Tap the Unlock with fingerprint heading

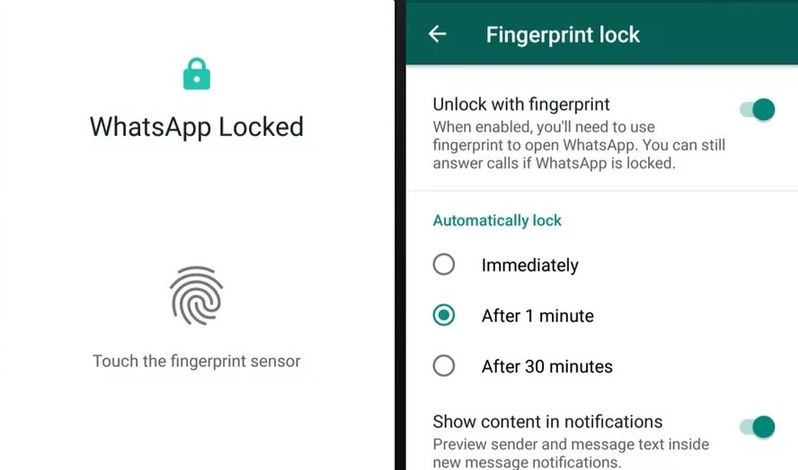(x=521, y=104)
